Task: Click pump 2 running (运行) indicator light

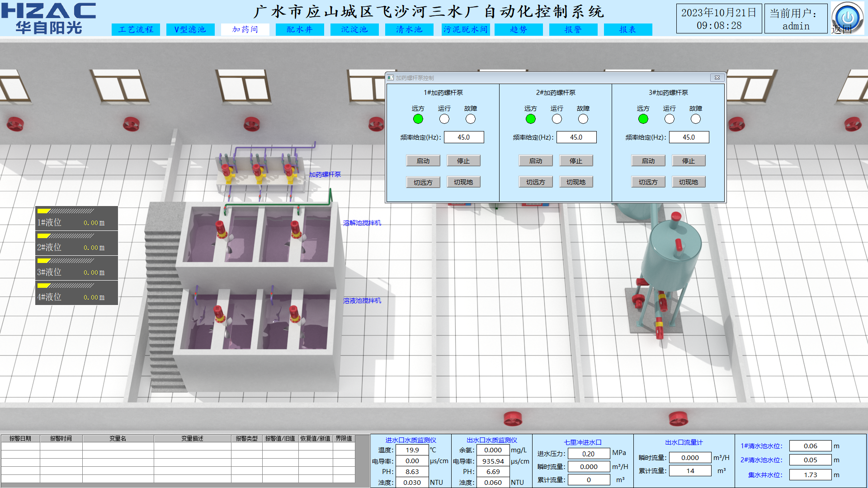Action: [557, 119]
